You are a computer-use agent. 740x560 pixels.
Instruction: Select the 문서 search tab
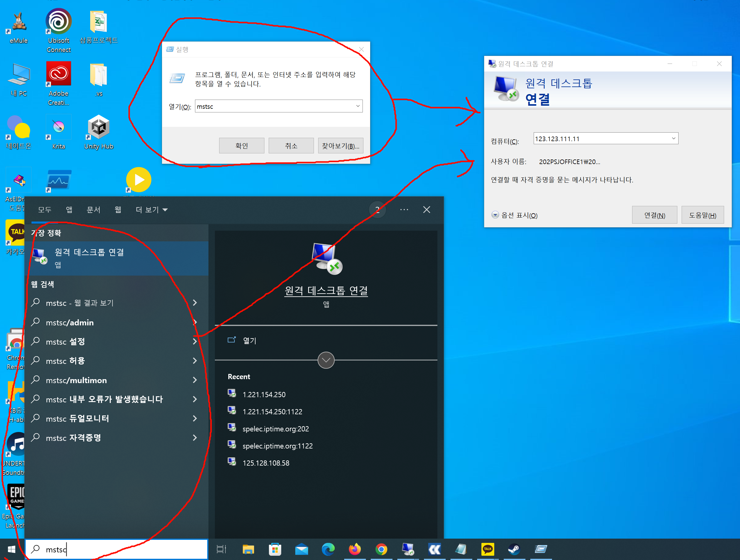point(93,210)
